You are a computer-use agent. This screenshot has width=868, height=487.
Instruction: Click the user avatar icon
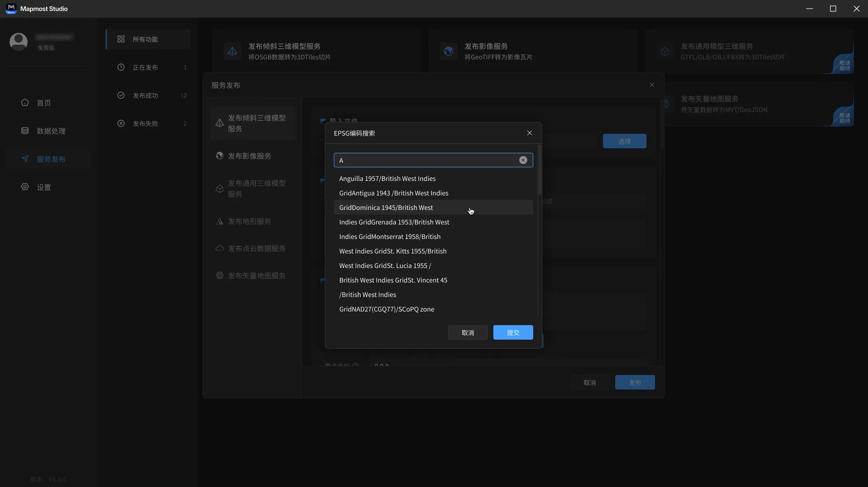click(19, 42)
